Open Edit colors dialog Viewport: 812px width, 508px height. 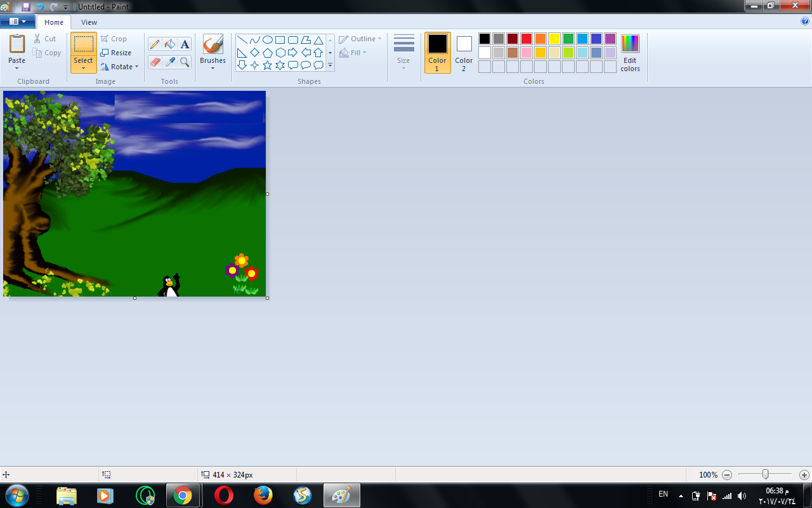click(x=630, y=53)
